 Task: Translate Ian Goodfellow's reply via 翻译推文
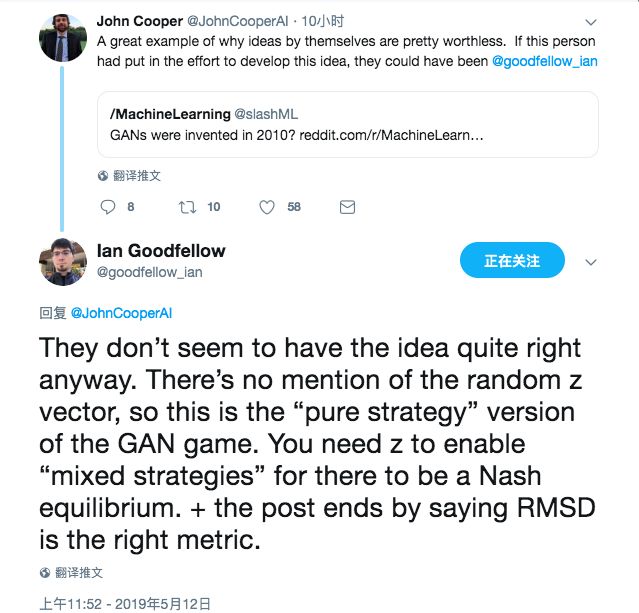(x=78, y=573)
